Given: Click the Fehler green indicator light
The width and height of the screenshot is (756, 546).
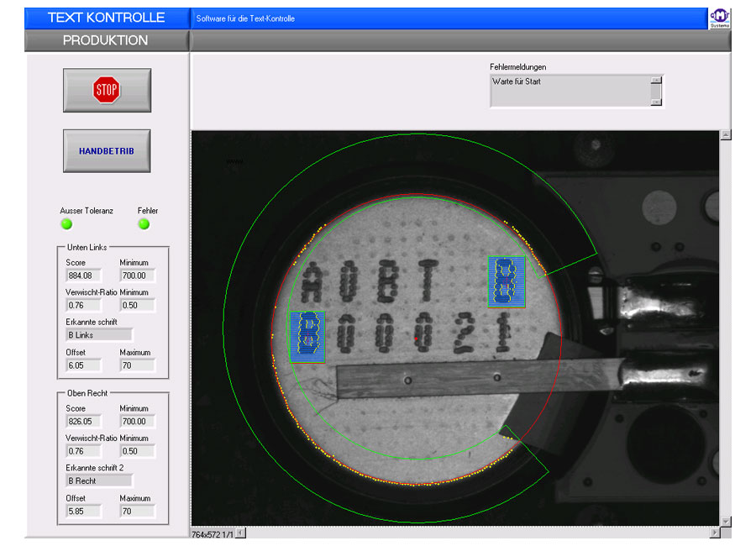Looking at the screenshot, I should 144,224.
